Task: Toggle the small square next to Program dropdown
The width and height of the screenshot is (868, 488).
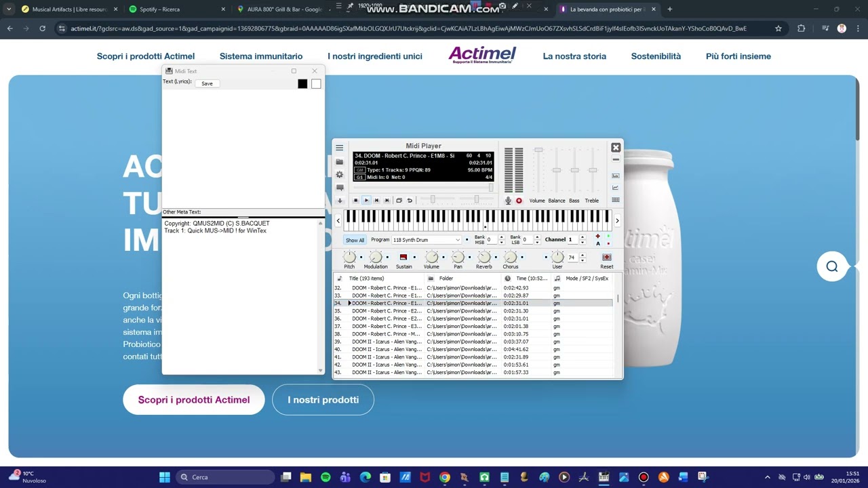Action: (467, 240)
